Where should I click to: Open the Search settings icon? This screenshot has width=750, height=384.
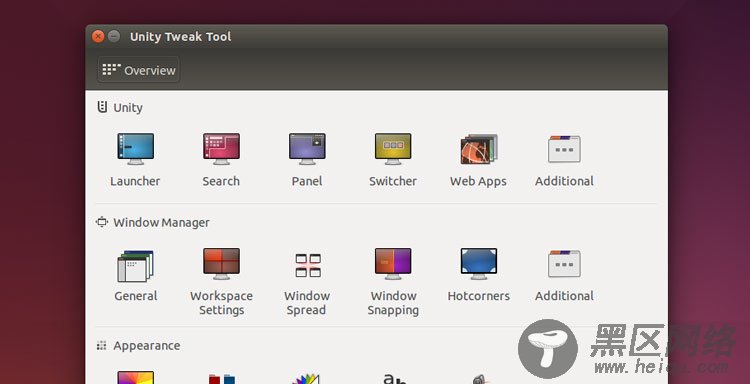pos(221,149)
